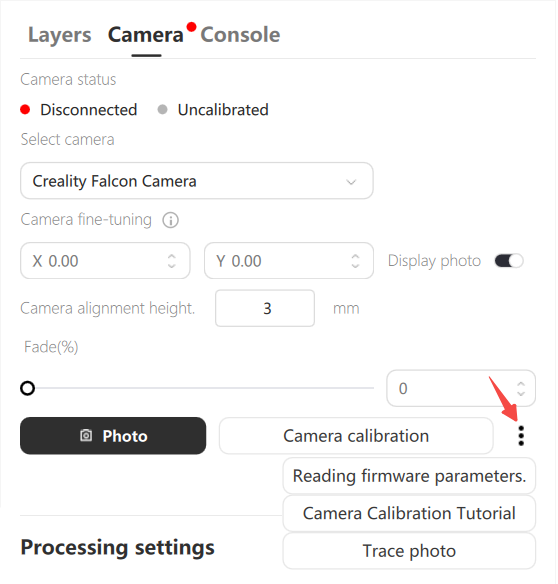Click the Camera fine-tuning info icon
This screenshot has height=584, width=558.
coord(171,220)
